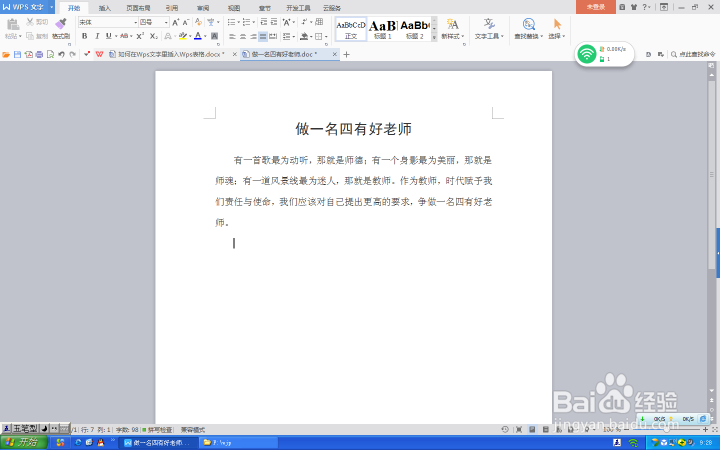720x450 pixels.
Task: Apply the font color swatch
Action: [198, 36]
